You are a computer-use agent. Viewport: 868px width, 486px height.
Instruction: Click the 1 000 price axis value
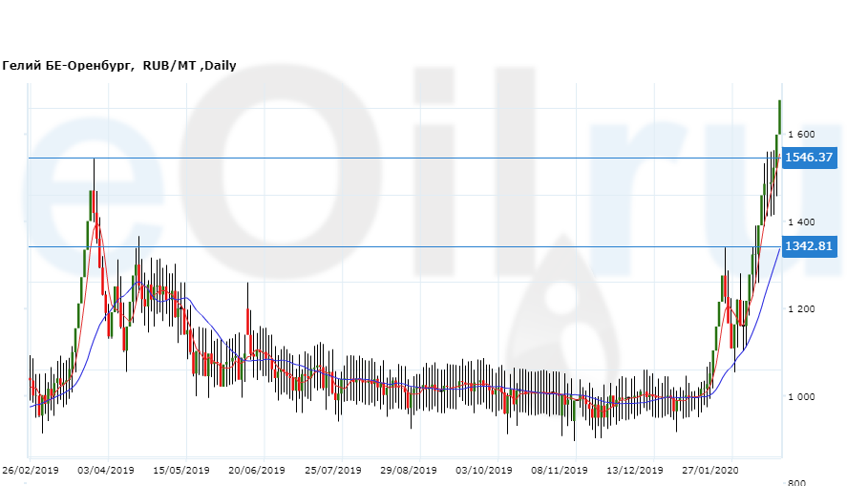(x=800, y=397)
